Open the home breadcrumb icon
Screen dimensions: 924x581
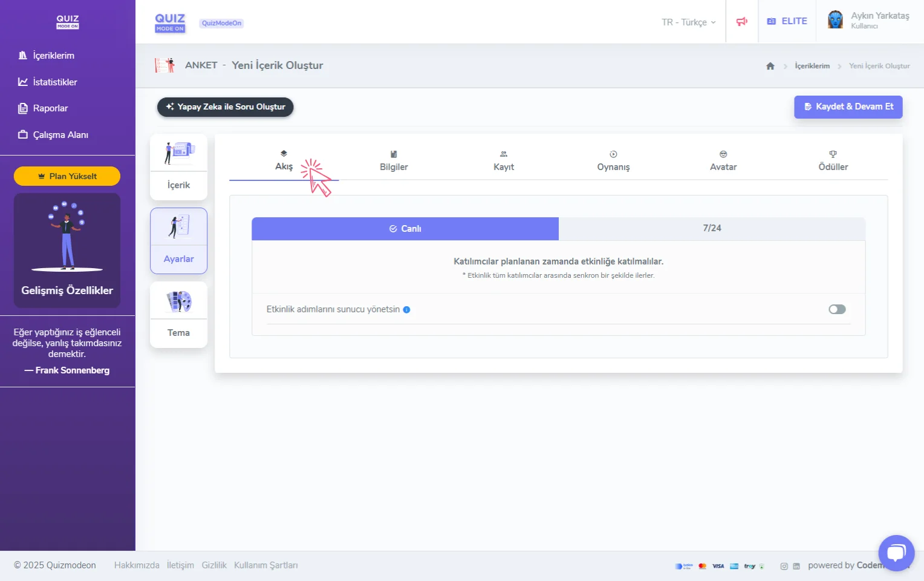click(x=770, y=66)
